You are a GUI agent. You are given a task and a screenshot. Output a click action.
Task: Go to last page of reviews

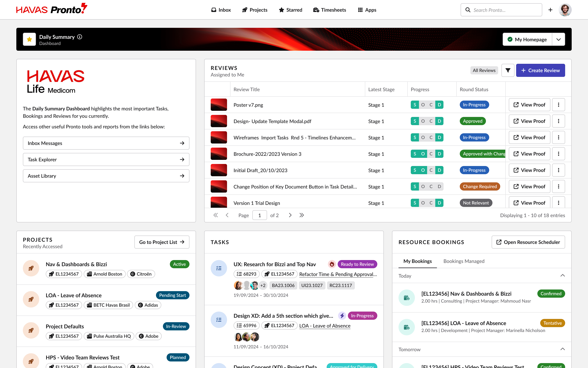pyautogui.click(x=302, y=215)
